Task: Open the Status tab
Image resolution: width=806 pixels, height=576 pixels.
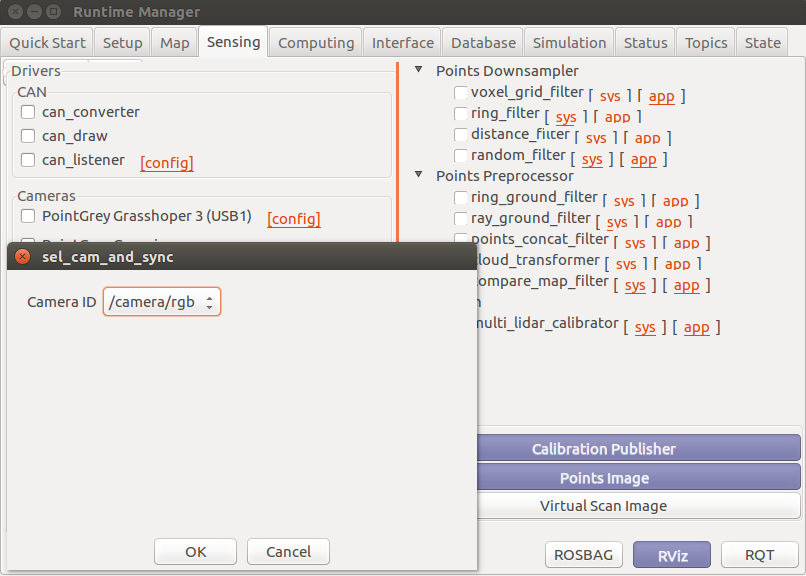Action: (646, 43)
